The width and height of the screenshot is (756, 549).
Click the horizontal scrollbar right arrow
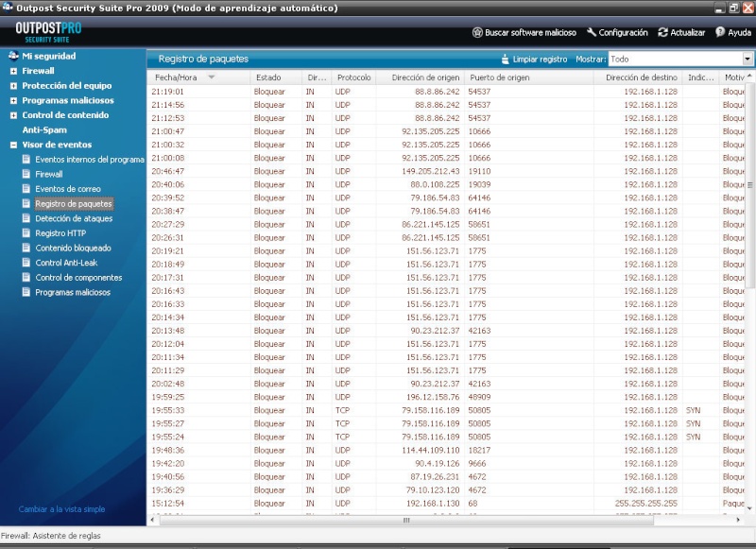click(x=738, y=520)
